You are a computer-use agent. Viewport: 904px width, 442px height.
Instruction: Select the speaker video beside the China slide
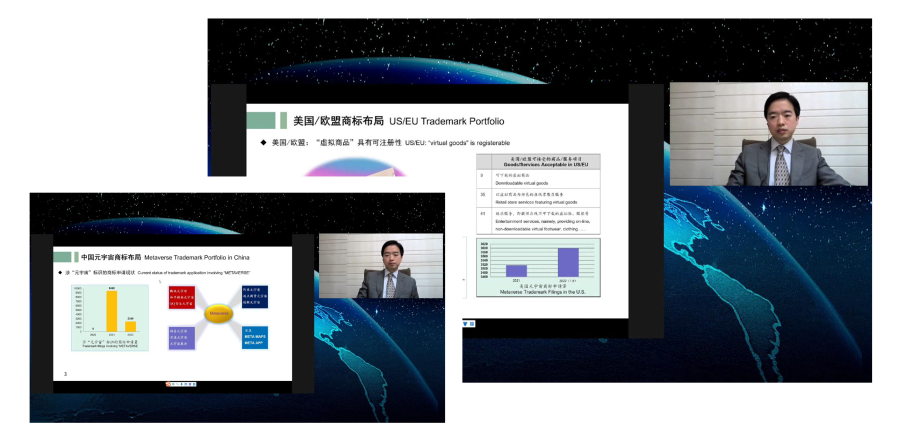381,266
